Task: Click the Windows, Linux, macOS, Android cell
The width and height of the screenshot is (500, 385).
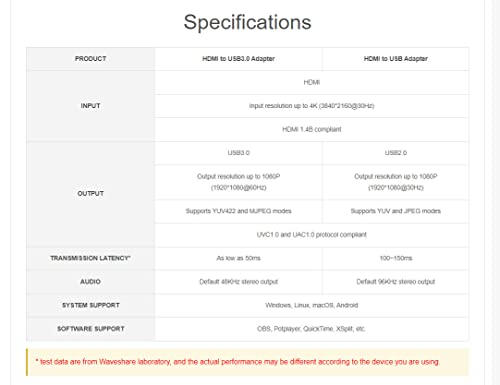Action: click(312, 305)
